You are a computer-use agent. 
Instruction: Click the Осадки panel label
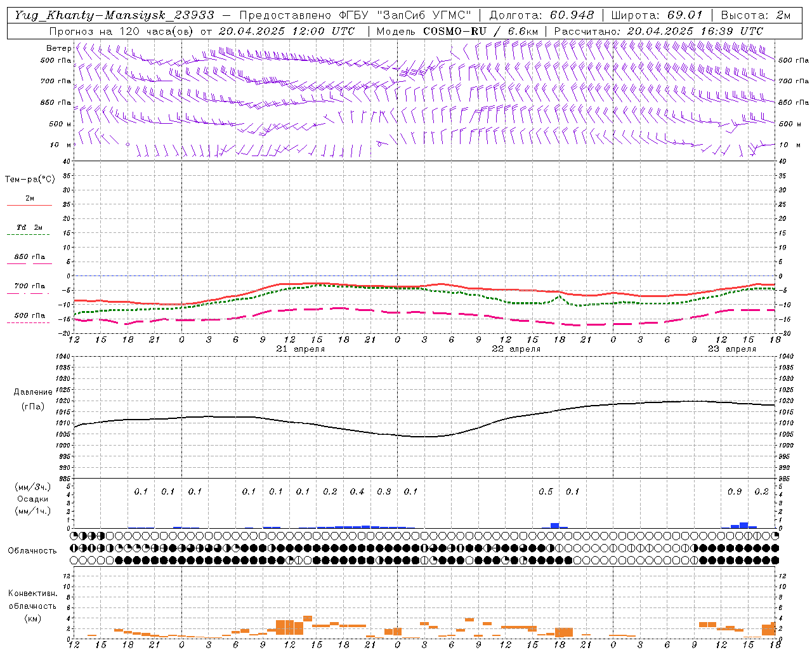point(32,499)
